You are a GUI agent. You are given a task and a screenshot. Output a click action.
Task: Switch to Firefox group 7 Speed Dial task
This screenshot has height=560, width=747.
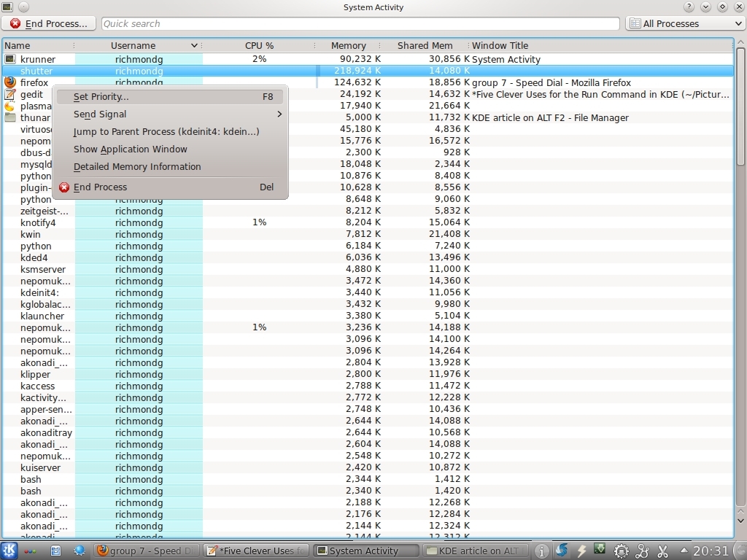(x=146, y=551)
